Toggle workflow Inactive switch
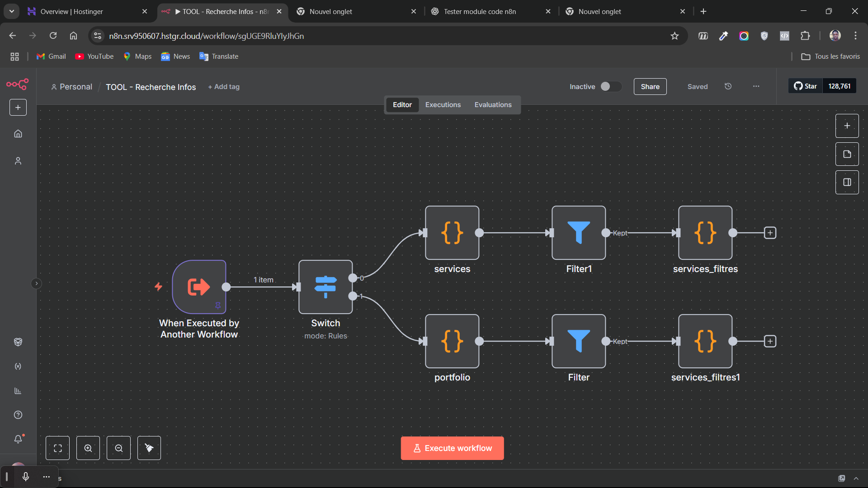Screen dimensions: 868x488 click(x=610, y=86)
